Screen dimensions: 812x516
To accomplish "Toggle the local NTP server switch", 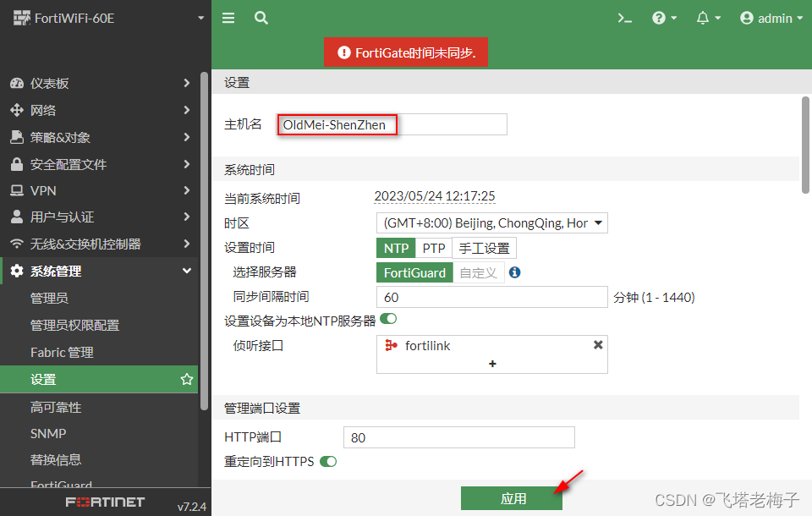I will click(388, 319).
